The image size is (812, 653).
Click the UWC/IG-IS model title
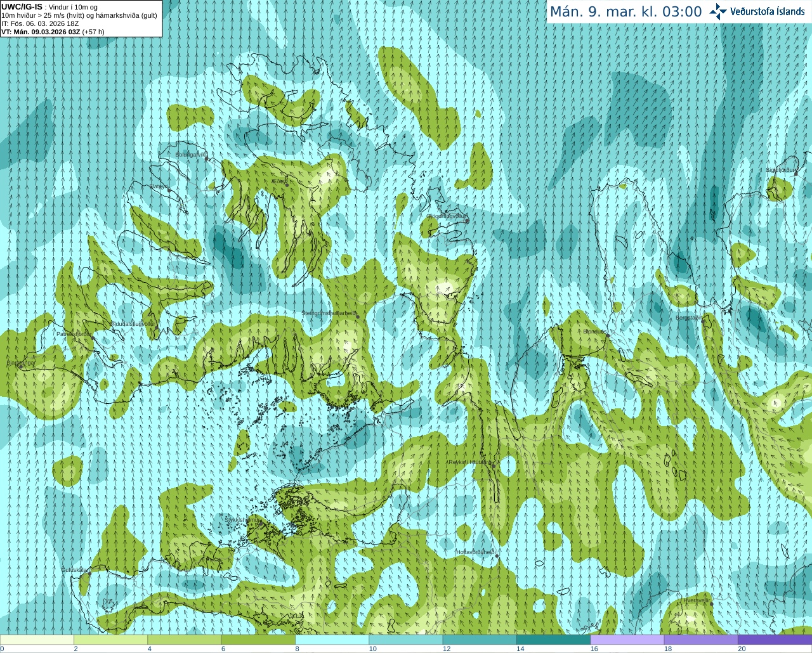click(x=22, y=6)
